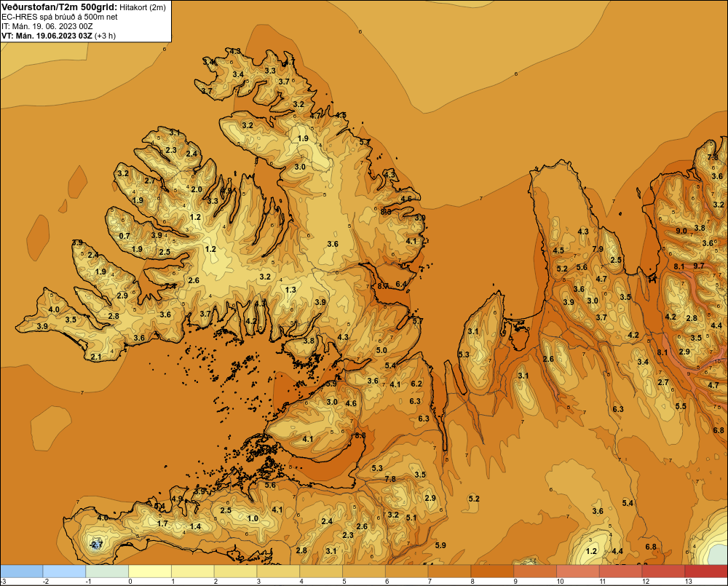Click the legend swatch between -3 and -2
Image resolution: width=728 pixels, height=586 pixels.
pos(21,571)
